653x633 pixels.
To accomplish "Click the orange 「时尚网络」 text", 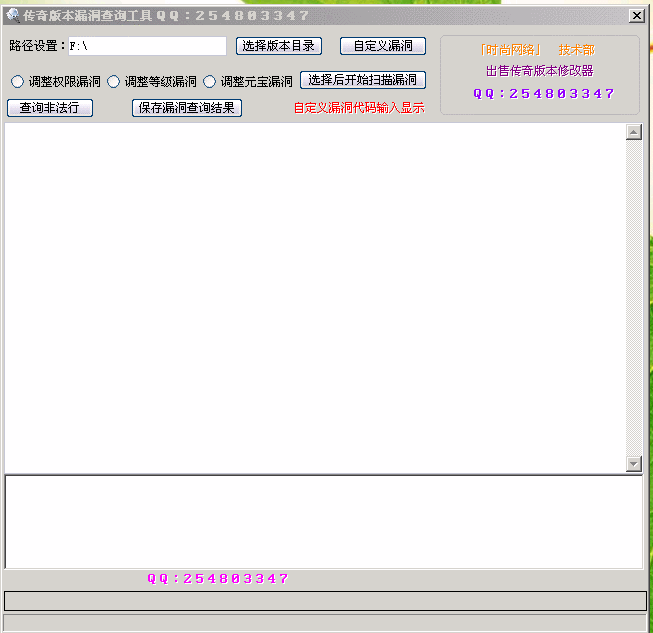I will coord(509,50).
